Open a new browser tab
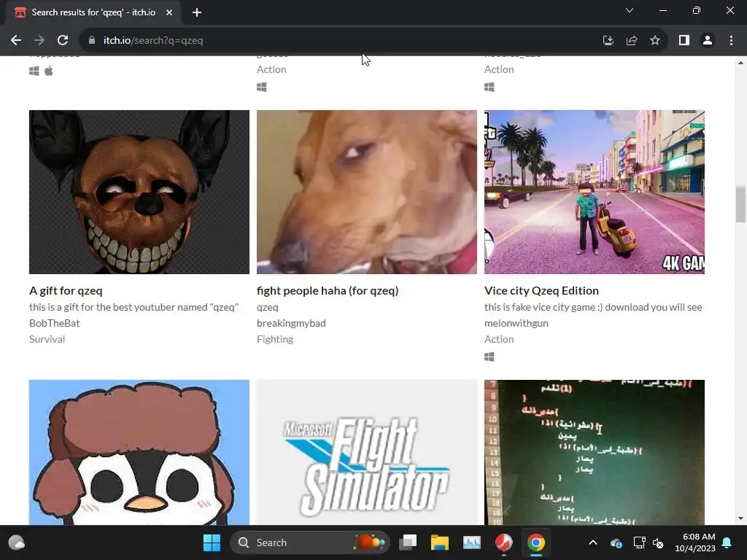This screenshot has width=747, height=560. coord(197,12)
